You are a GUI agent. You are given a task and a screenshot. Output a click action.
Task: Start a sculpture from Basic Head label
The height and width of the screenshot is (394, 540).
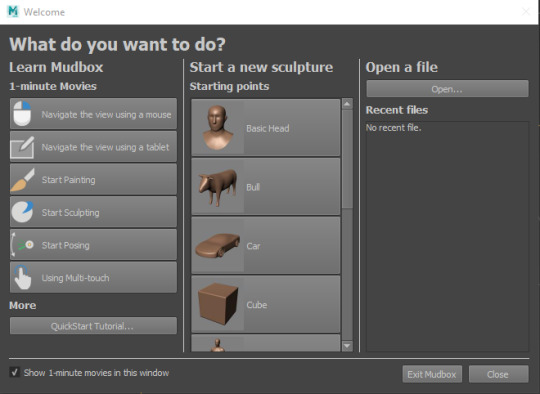click(268, 128)
